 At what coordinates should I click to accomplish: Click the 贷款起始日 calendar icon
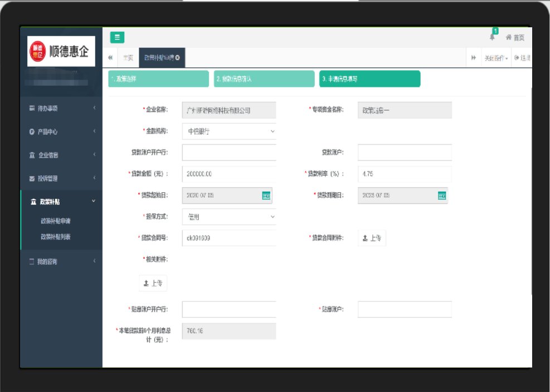point(266,195)
